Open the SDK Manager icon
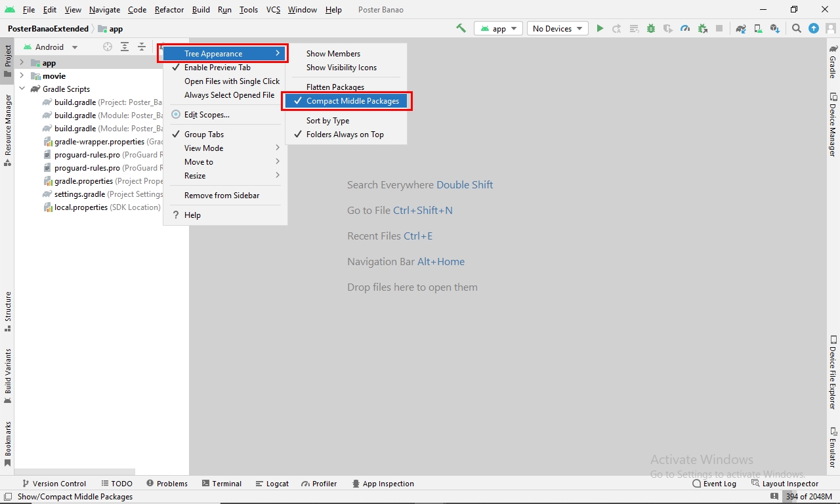Screen dimensions: 840x504 [x=775, y=28]
